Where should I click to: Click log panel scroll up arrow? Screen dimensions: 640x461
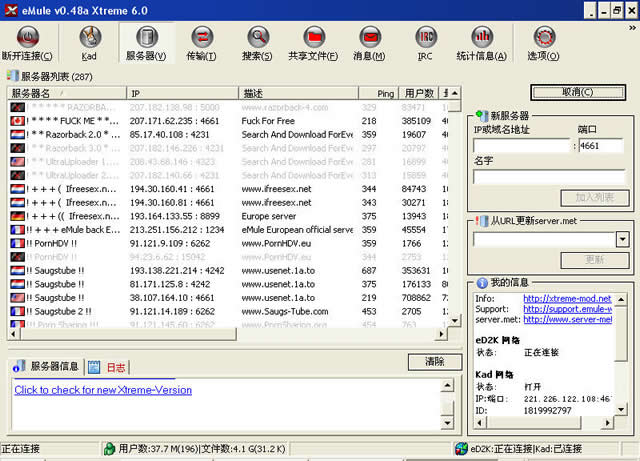click(448, 385)
